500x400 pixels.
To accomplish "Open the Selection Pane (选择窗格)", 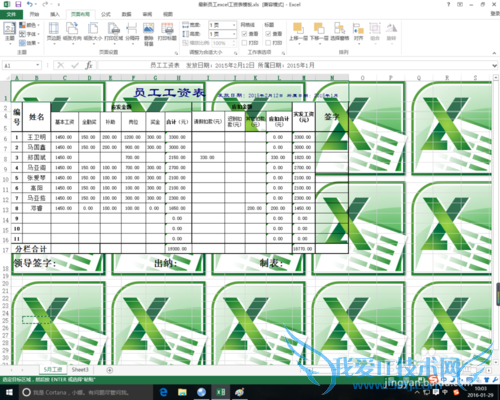I will (340, 33).
